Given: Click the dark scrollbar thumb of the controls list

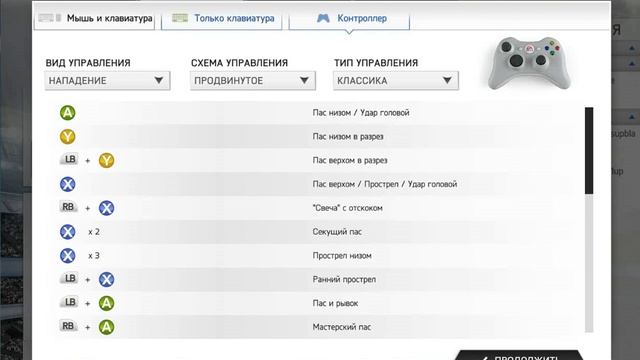Looking at the screenshot, I should [x=589, y=150].
